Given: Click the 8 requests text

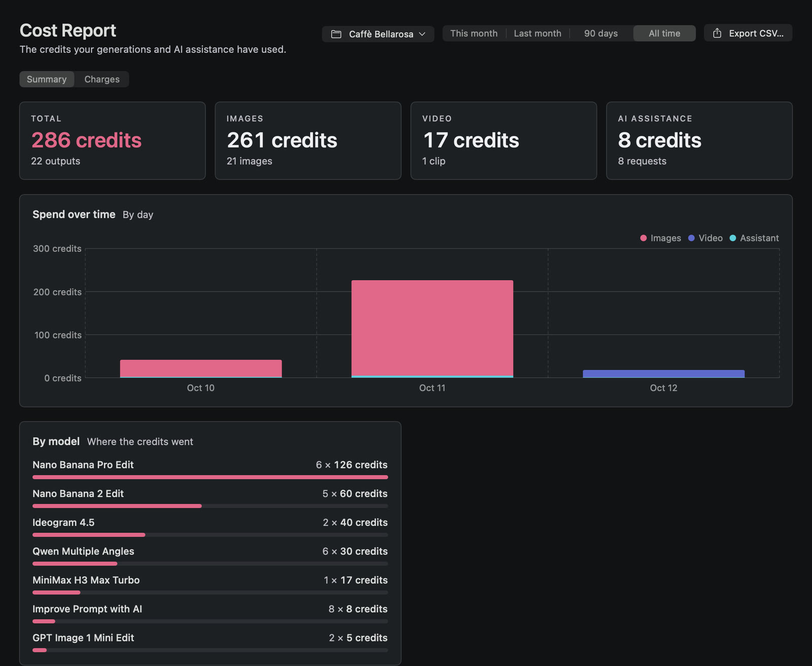Looking at the screenshot, I should [x=642, y=161].
